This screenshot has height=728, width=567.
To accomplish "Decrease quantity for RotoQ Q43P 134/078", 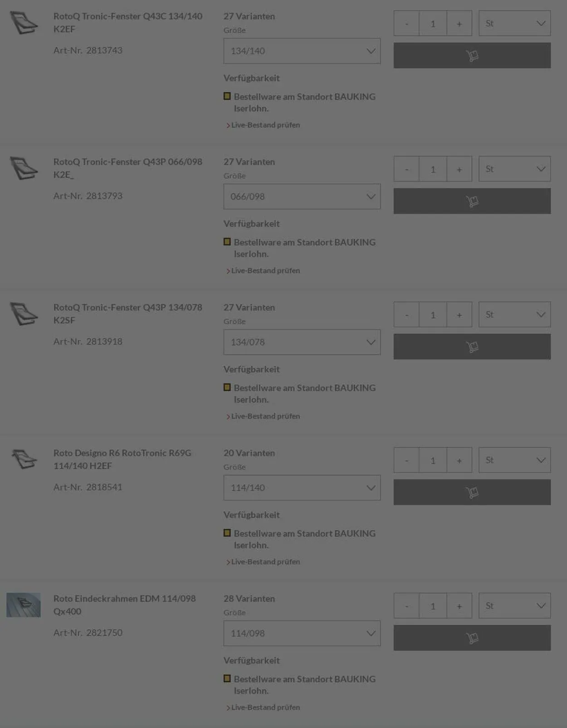I will pos(406,315).
